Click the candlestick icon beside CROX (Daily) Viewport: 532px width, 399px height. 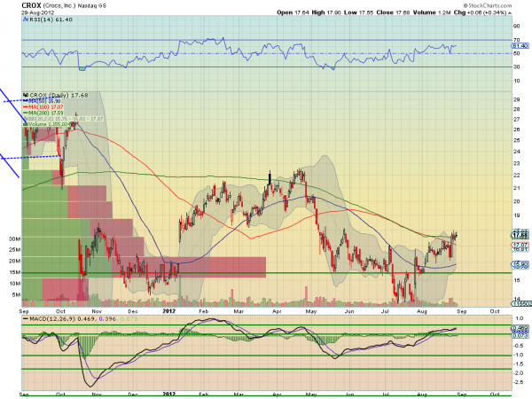(x=26, y=96)
